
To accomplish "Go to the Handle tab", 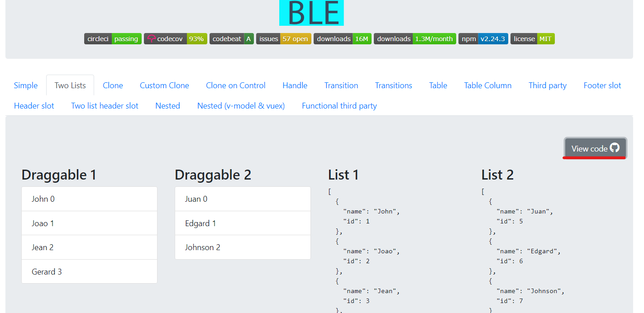I will 295,85.
